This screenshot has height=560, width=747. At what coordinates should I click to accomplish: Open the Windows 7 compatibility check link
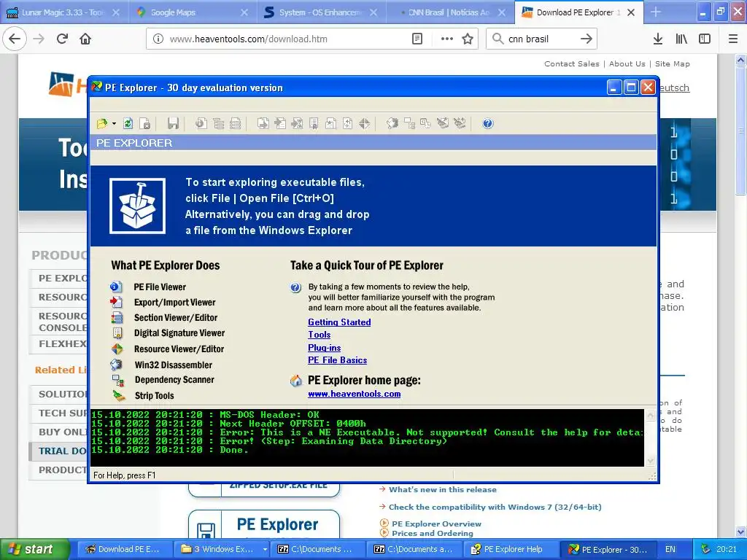495,507
